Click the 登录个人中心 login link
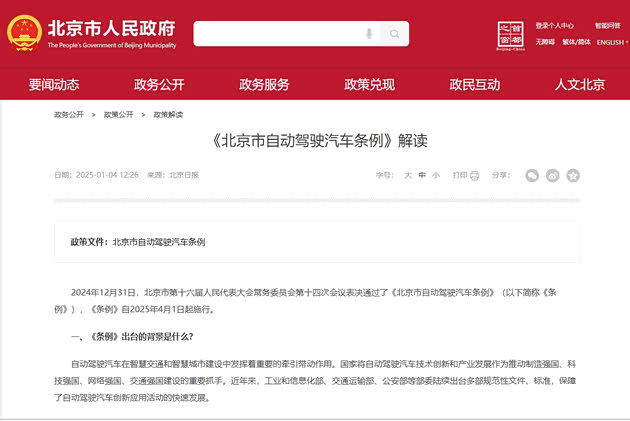Screen dimensions: 630x421 (554, 25)
